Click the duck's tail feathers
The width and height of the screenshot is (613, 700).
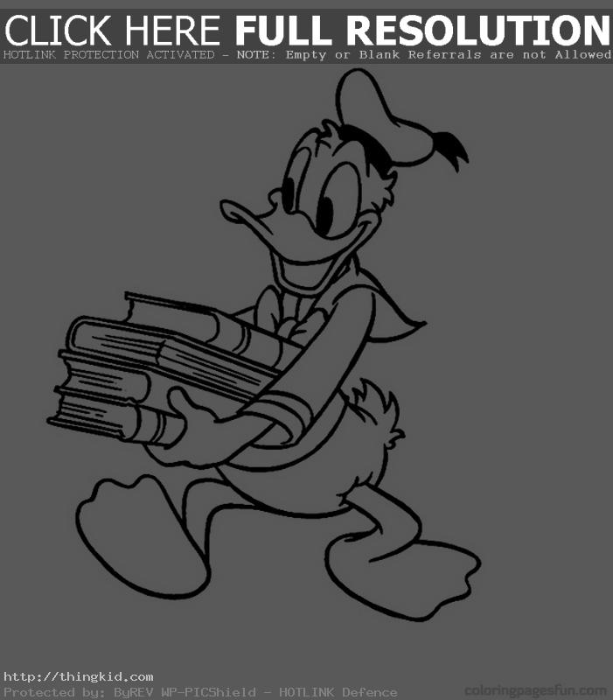[378, 411]
